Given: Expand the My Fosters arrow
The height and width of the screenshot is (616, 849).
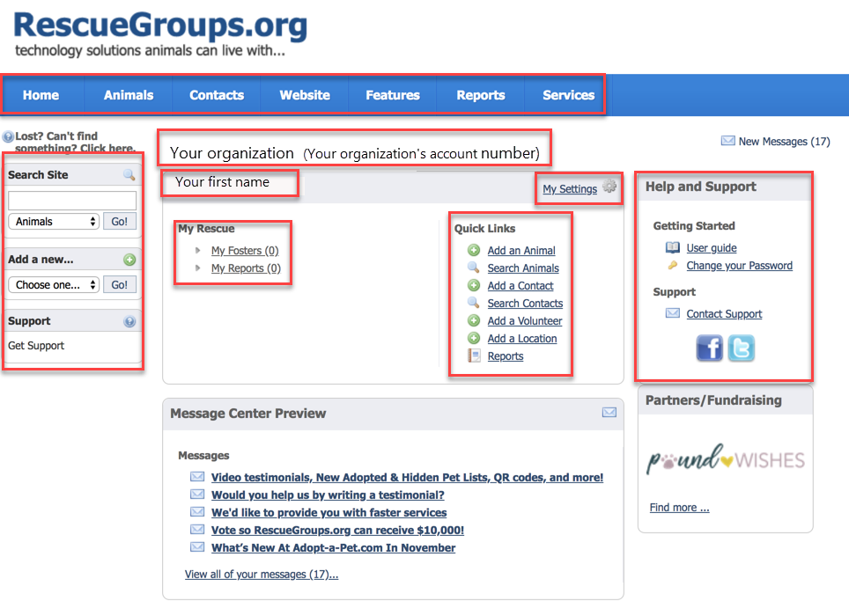Looking at the screenshot, I should coord(197,251).
